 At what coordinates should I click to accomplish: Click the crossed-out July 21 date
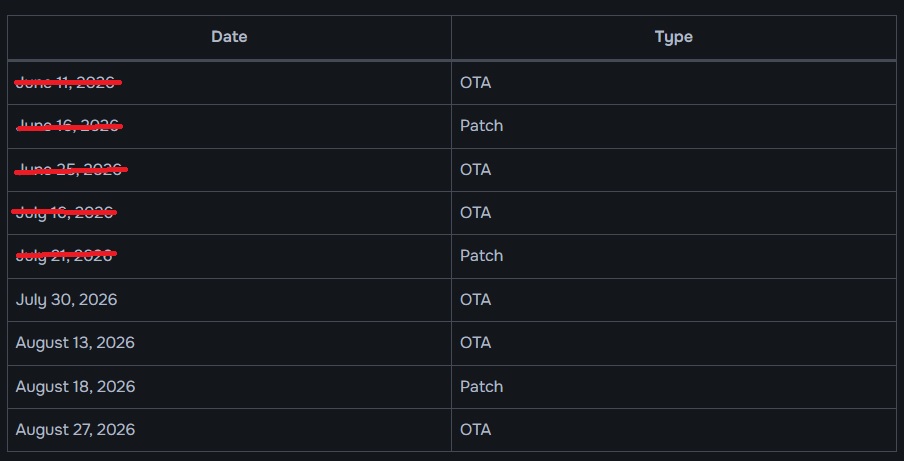pos(66,255)
